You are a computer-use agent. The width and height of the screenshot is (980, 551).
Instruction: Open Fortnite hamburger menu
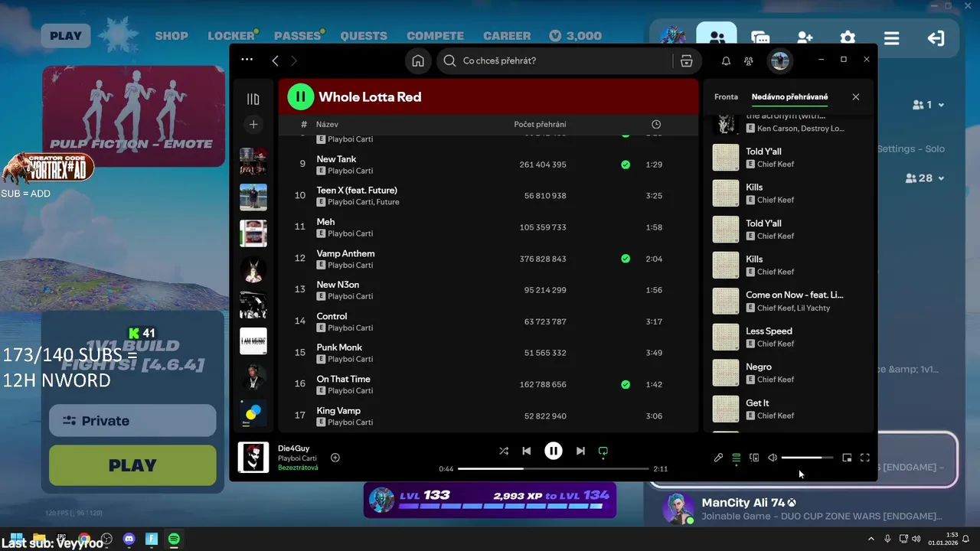891,38
